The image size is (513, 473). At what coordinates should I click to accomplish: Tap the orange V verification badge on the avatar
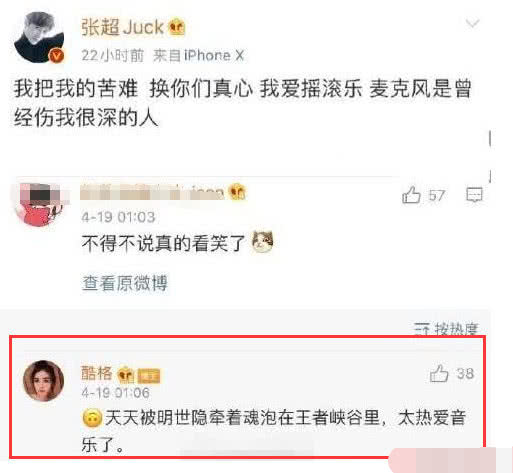[x=57, y=56]
